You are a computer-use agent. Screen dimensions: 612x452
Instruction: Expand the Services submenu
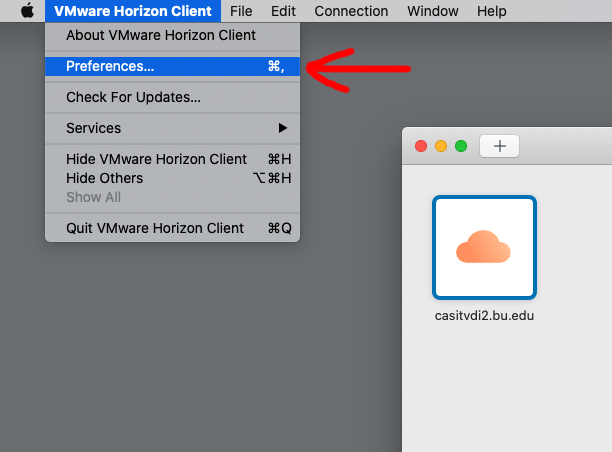(x=173, y=128)
